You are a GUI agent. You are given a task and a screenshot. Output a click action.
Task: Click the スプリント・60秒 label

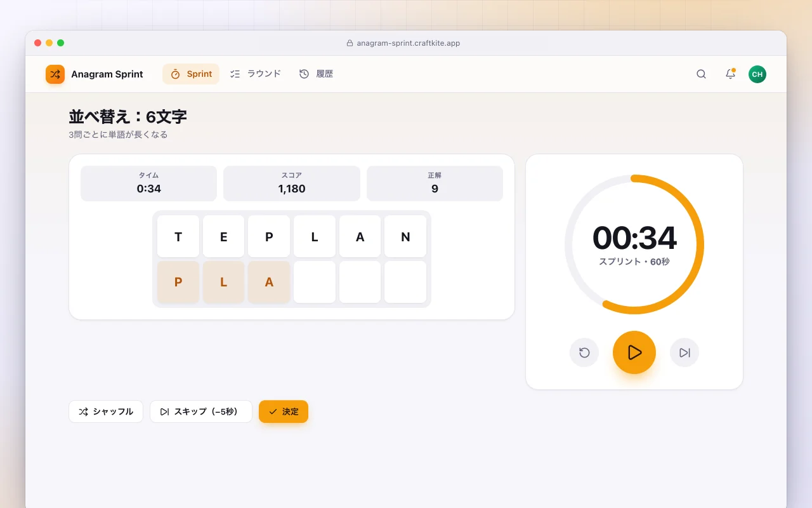tap(634, 262)
